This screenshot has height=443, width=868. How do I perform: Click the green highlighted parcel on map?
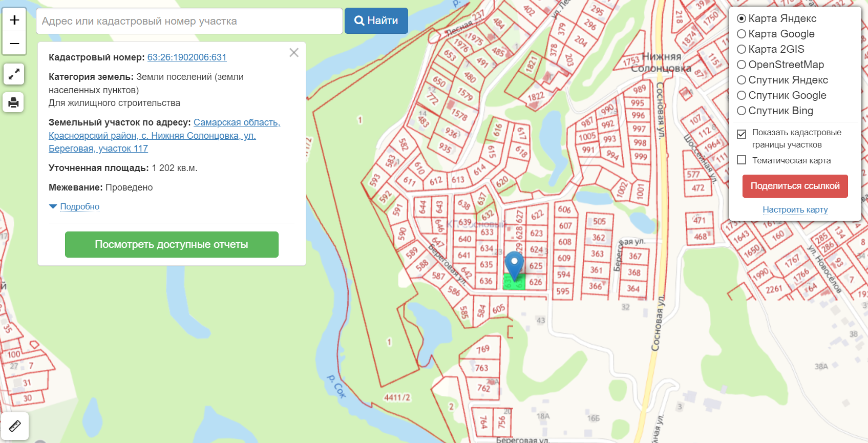[514, 282]
